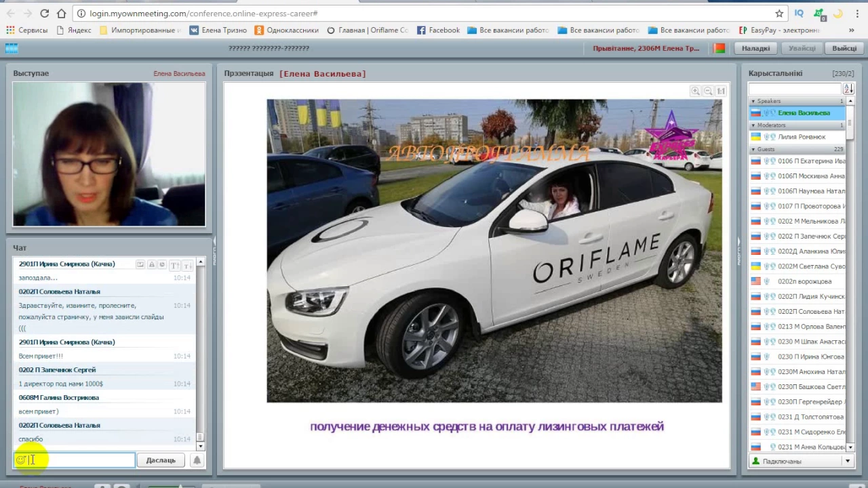Click chat sender 0202 П Запечнюк Сергей
The width and height of the screenshot is (868, 488).
point(58,370)
